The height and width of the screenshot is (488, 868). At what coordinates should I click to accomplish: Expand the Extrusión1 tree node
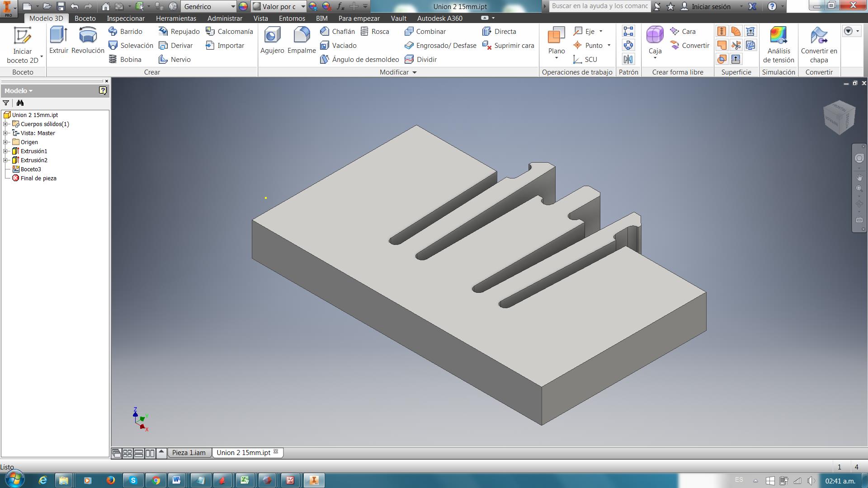pos(5,151)
